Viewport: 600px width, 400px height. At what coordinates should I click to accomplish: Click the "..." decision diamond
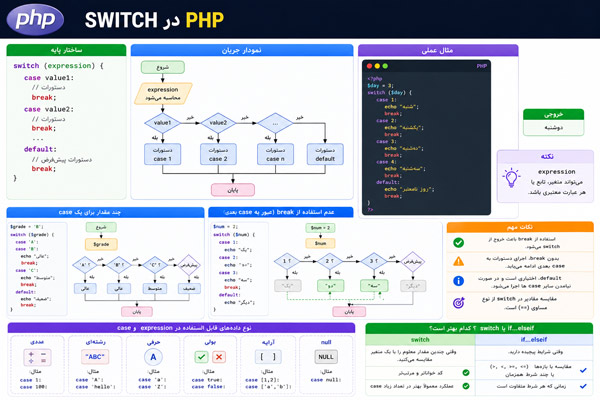tap(275, 123)
